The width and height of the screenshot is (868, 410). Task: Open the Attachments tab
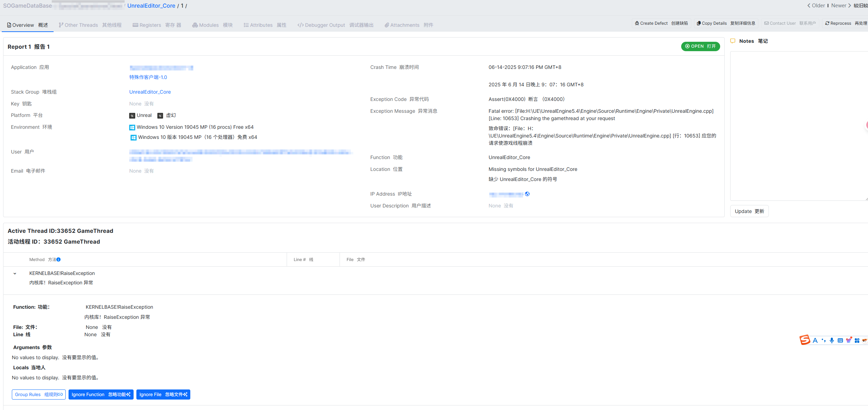point(409,25)
